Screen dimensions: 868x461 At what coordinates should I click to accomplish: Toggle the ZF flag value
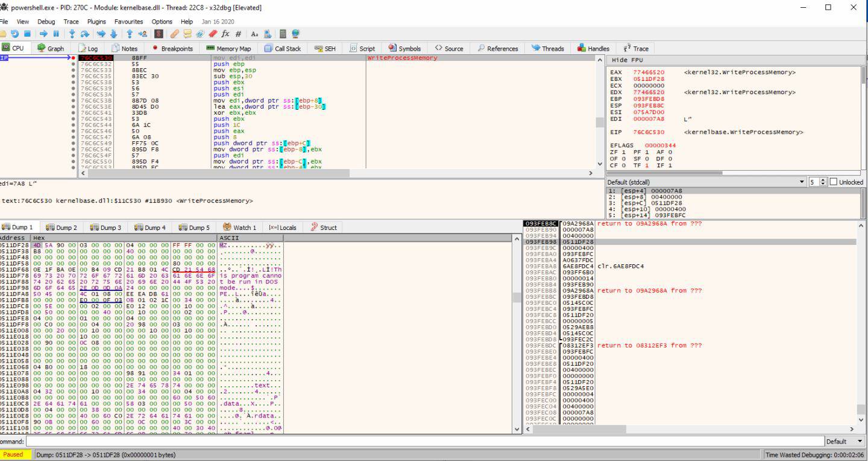623,152
